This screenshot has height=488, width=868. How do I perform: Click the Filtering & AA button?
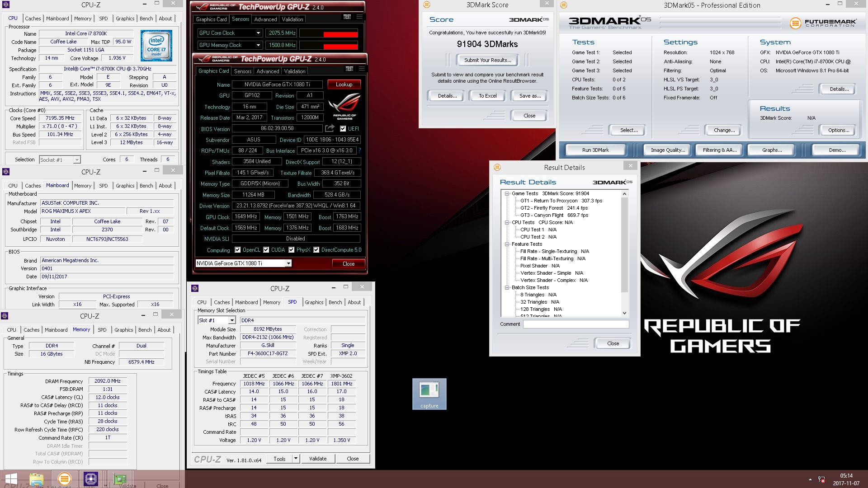click(x=719, y=150)
